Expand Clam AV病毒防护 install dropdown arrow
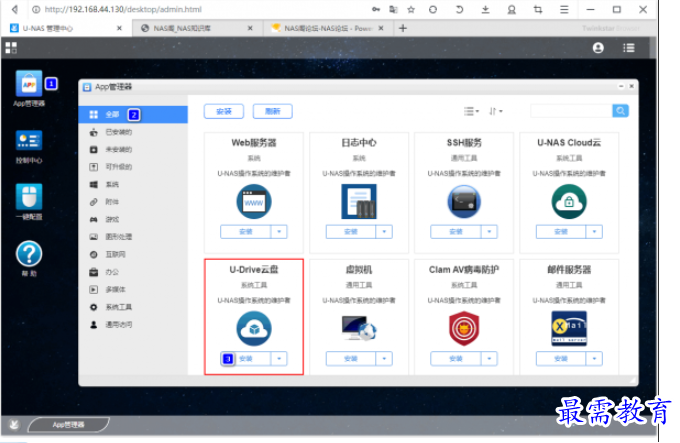 click(x=489, y=358)
